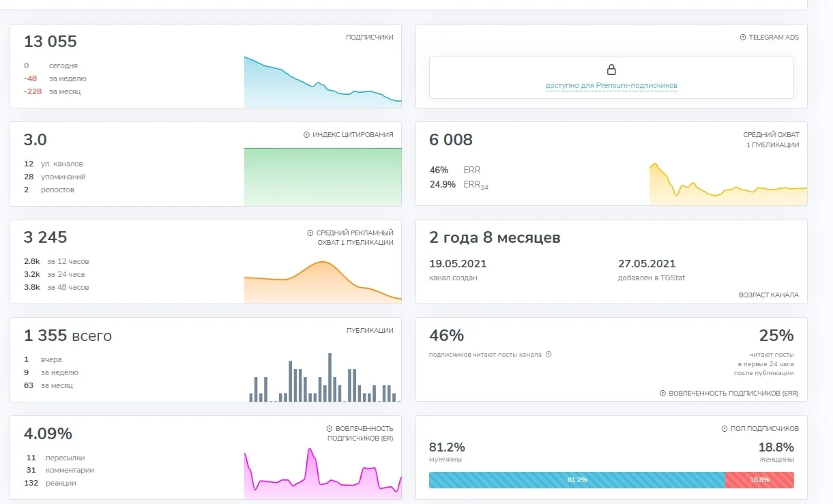
Task: Click '2.8k за 12 часов' row
Action: [x=57, y=261]
